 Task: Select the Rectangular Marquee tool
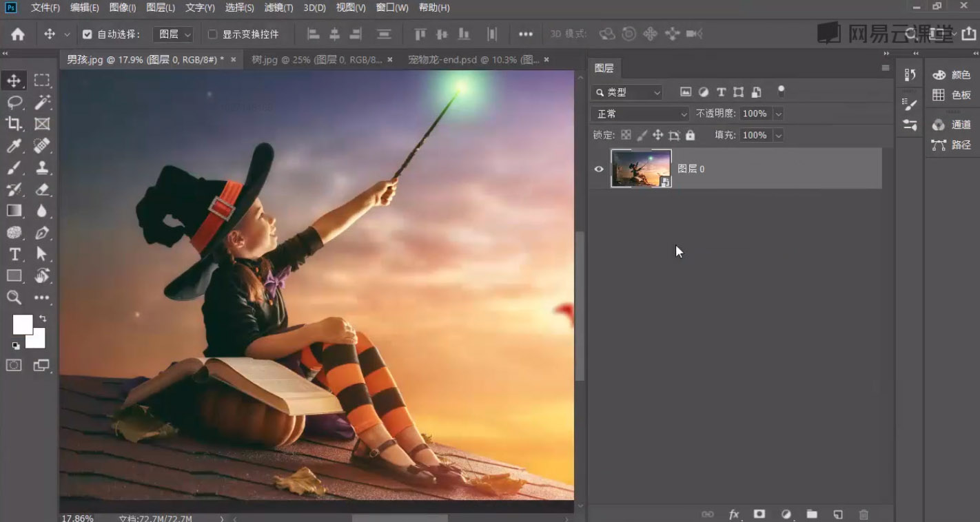(x=42, y=81)
